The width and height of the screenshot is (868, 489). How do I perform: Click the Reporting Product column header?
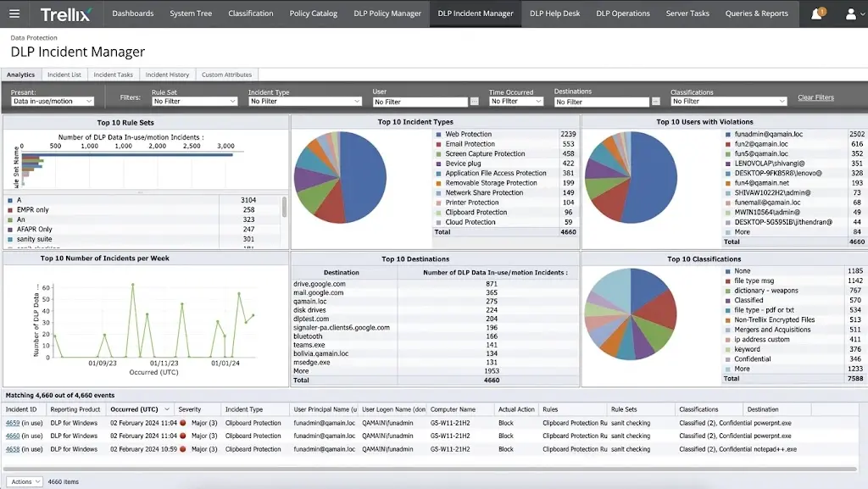click(x=75, y=409)
